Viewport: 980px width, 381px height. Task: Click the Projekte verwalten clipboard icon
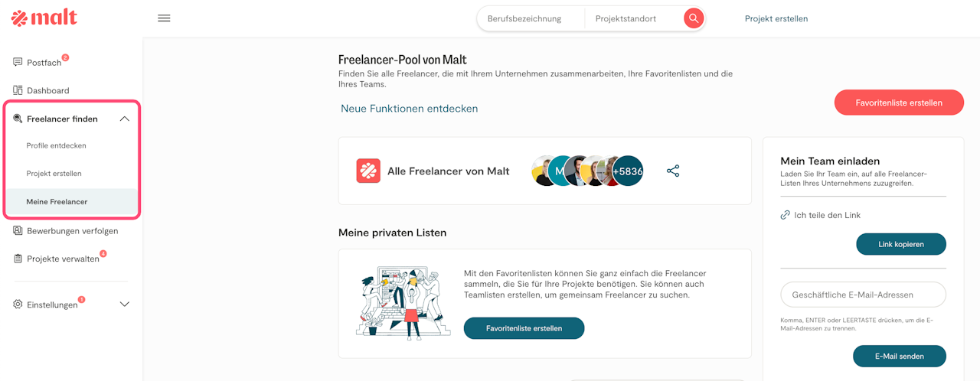click(x=18, y=259)
